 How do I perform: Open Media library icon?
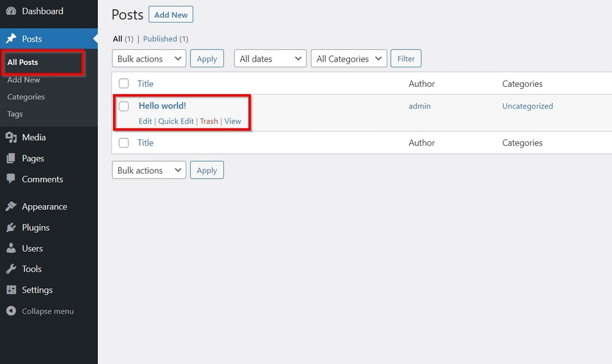(11, 137)
